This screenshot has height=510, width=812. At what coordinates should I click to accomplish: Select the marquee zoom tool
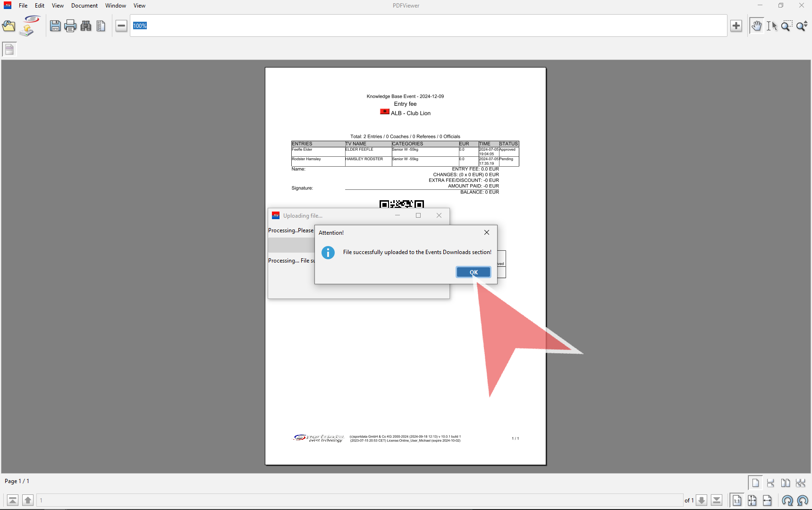pos(787,26)
